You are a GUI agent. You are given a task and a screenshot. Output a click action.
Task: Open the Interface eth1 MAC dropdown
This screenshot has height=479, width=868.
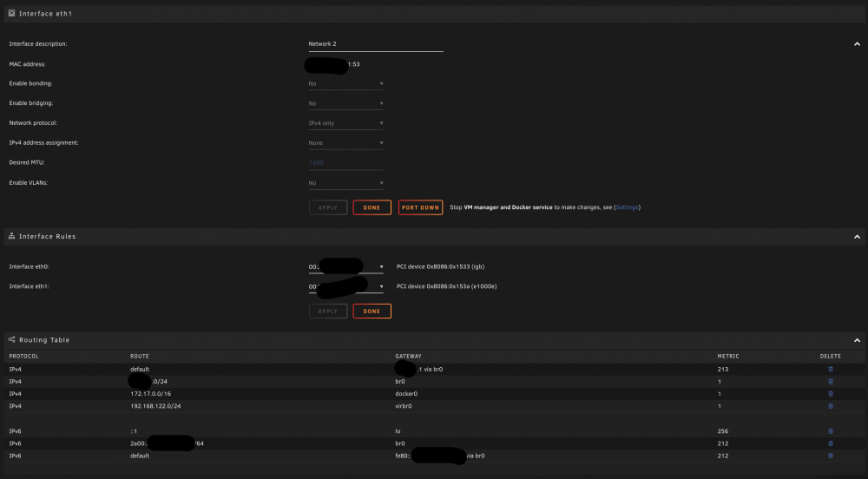[346, 286]
